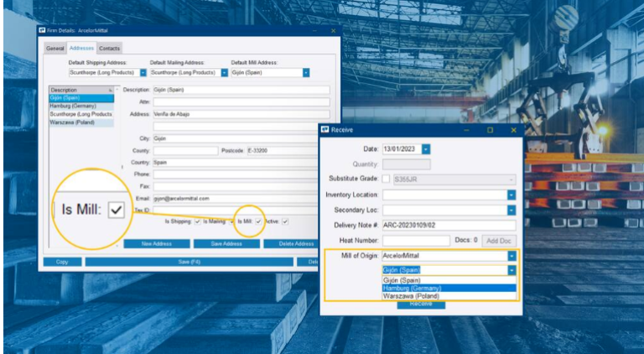Click the sort indicator in the Description column header
Viewport: 644px width, 354px height.
110,90
